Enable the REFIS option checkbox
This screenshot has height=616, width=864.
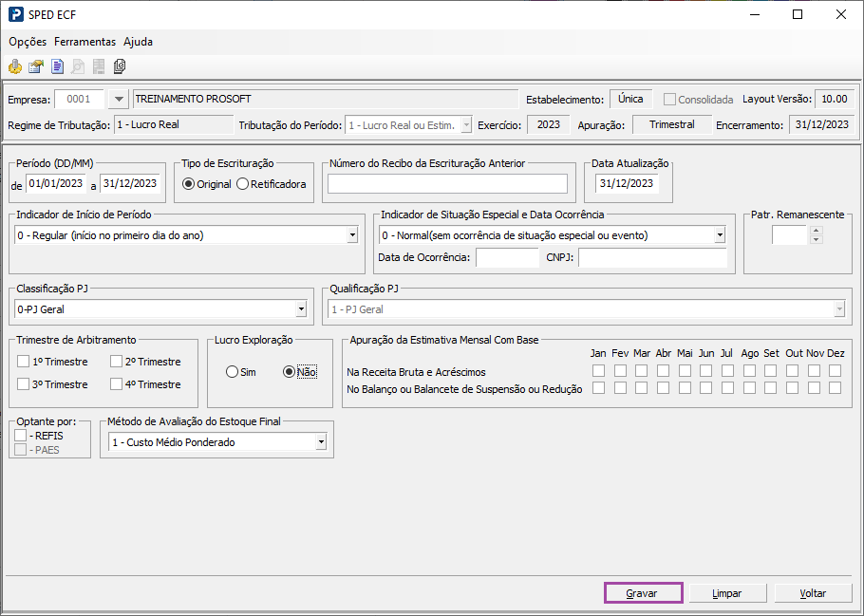coord(21,435)
